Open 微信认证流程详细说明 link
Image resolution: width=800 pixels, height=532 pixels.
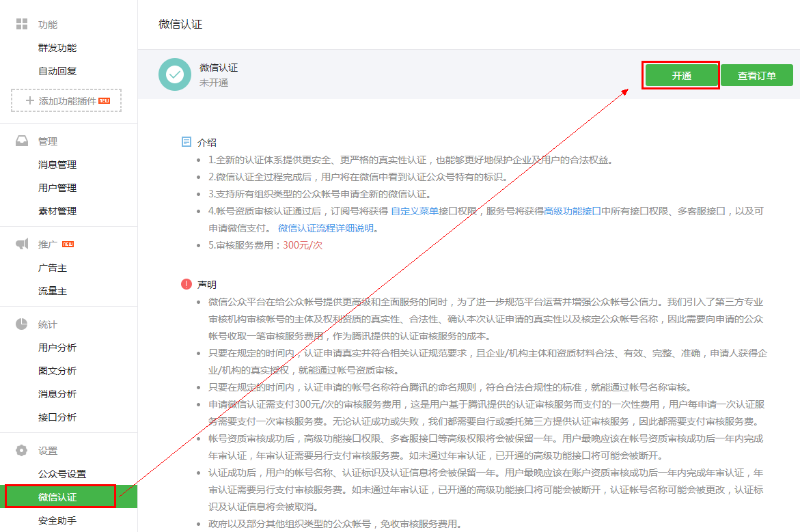click(x=327, y=228)
